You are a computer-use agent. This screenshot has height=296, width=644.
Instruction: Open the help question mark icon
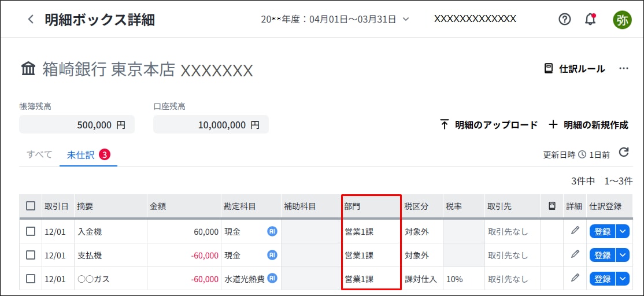pos(564,19)
